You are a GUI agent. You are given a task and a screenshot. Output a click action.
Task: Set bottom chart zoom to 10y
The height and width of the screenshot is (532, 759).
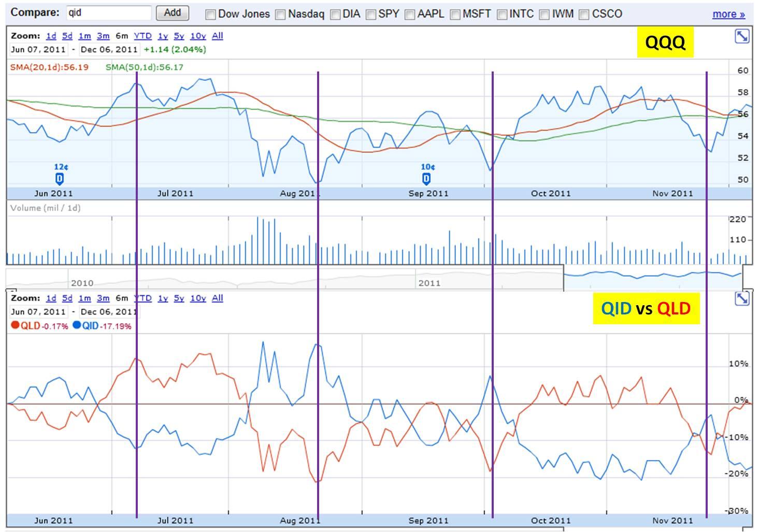(x=198, y=298)
